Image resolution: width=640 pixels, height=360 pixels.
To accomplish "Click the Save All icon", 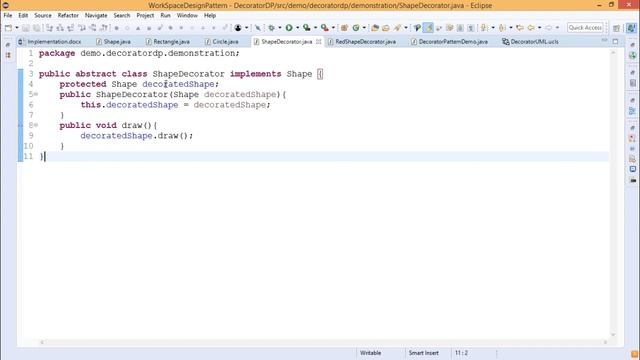I will coord(37,28).
